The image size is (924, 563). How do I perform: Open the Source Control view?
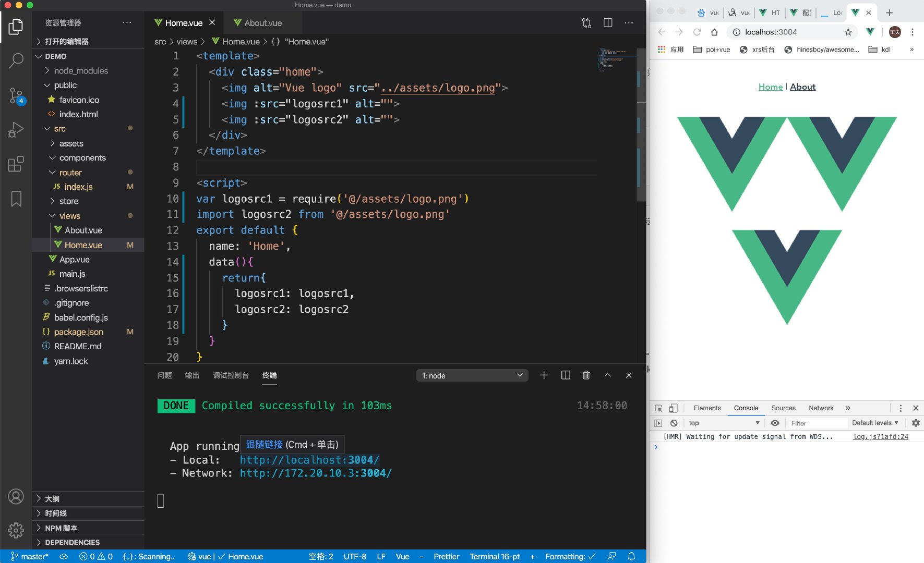pos(16,96)
